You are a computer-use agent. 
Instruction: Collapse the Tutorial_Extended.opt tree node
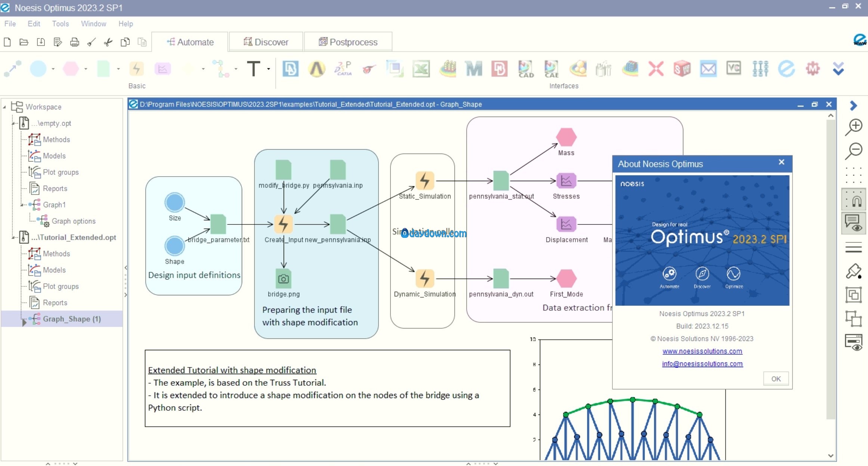tap(13, 237)
